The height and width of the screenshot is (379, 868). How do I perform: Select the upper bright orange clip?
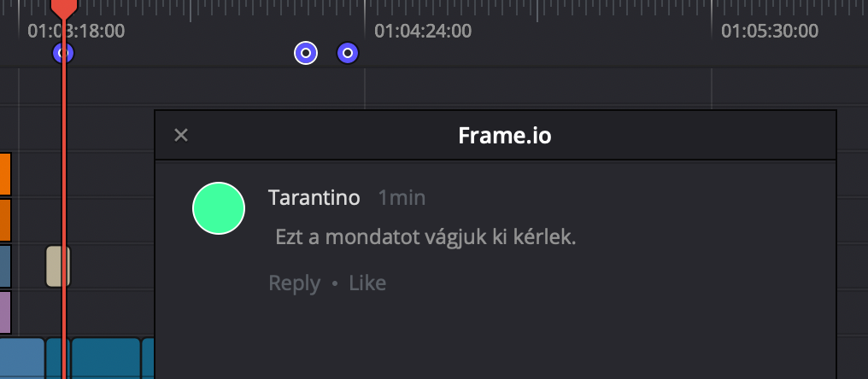coord(5,173)
